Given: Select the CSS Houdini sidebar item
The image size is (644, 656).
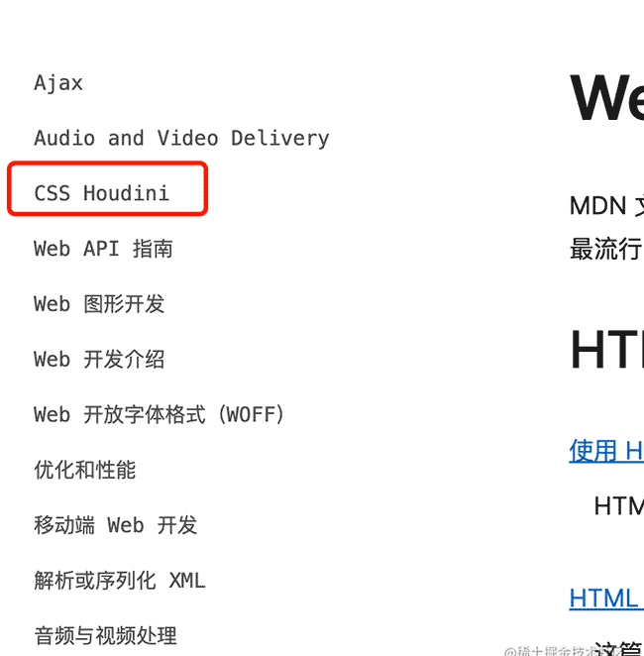Looking at the screenshot, I should (x=102, y=193).
